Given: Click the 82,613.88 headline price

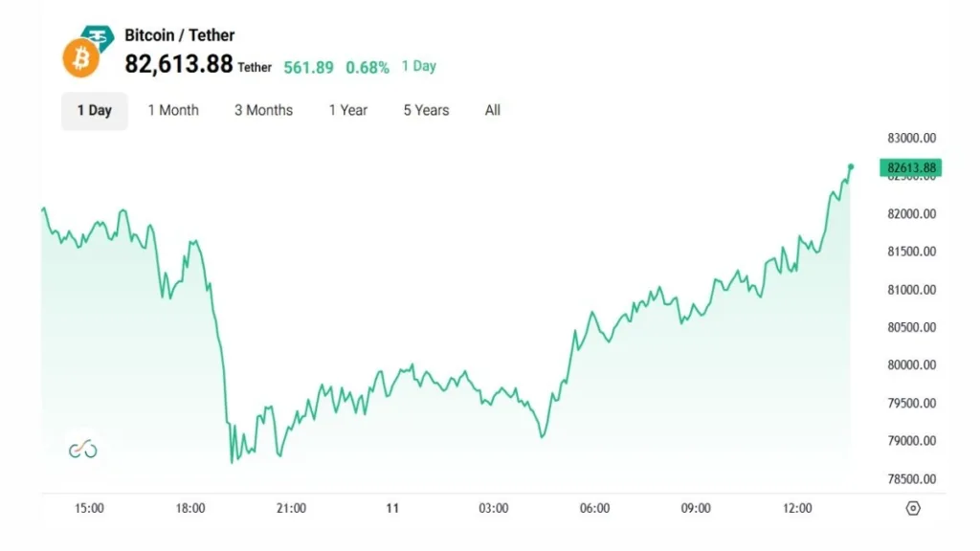Looking at the screenshot, I should (x=180, y=64).
